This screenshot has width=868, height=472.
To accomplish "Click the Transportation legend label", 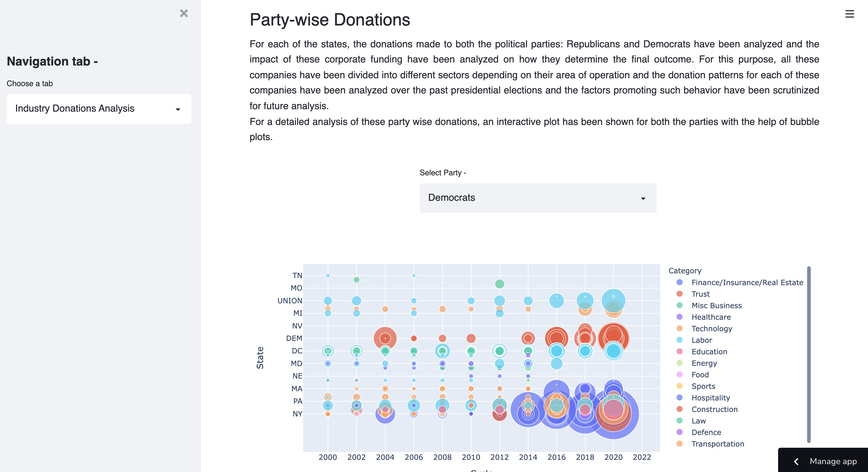I will pos(717,444).
